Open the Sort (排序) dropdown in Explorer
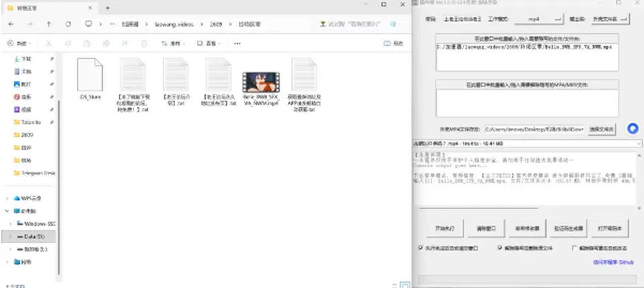Viewport: 644px width, 288px height. (173, 43)
